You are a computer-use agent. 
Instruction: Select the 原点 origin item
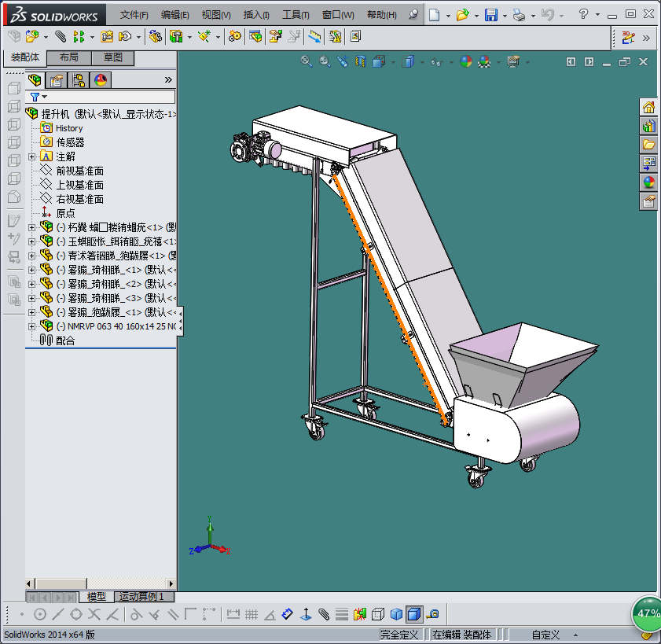(65, 213)
